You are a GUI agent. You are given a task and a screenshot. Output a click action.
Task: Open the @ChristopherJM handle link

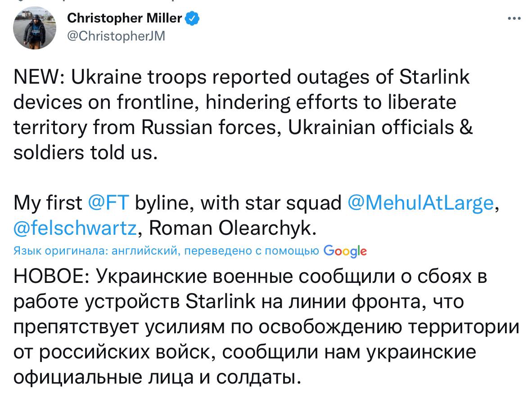click(x=116, y=36)
